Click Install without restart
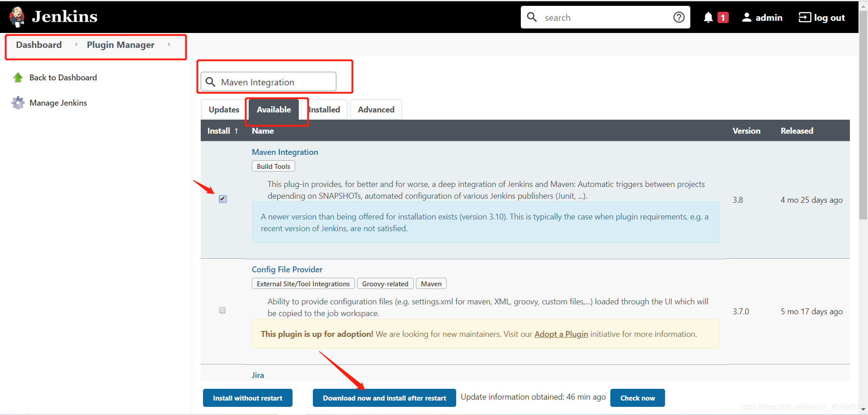 pyautogui.click(x=248, y=398)
